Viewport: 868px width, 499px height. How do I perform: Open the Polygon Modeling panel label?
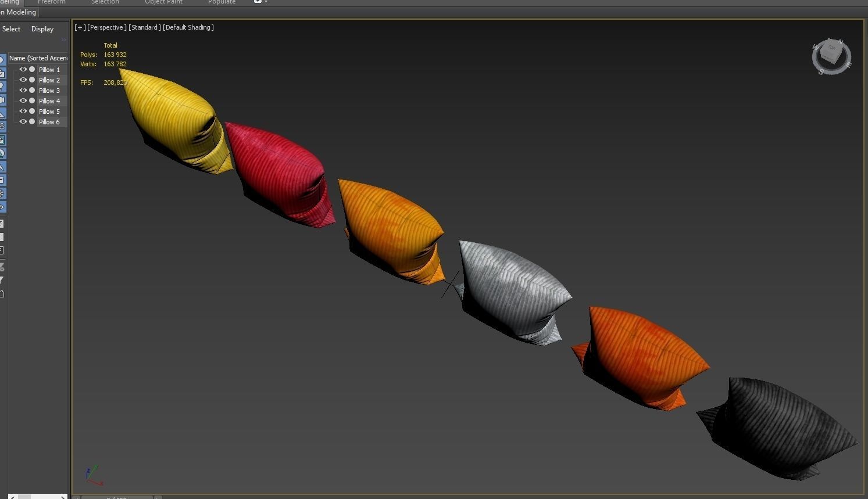tap(19, 12)
